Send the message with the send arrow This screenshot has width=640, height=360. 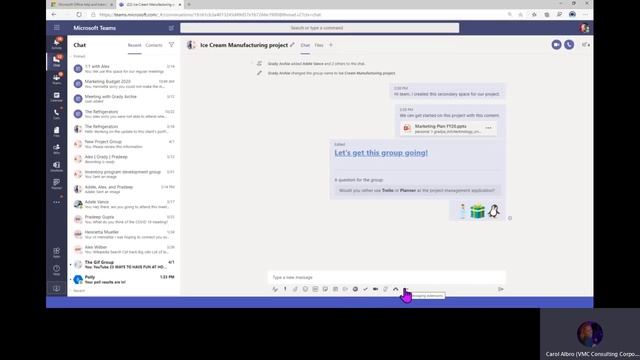tap(500, 289)
